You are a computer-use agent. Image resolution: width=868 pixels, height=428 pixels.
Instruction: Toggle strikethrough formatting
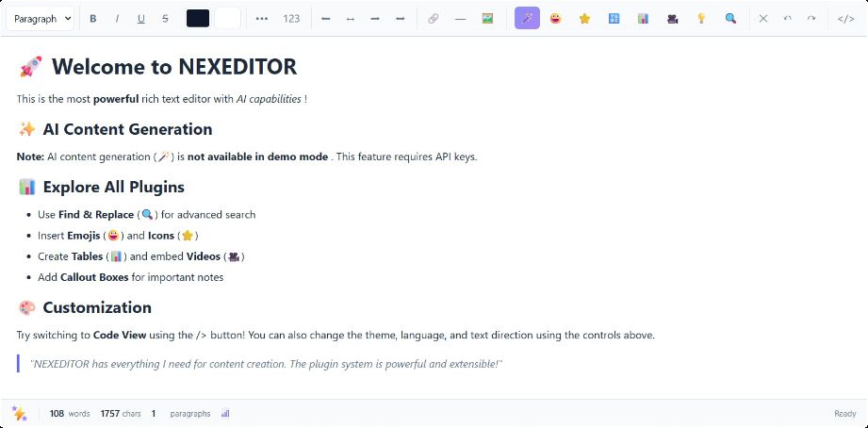[x=165, y=18]
